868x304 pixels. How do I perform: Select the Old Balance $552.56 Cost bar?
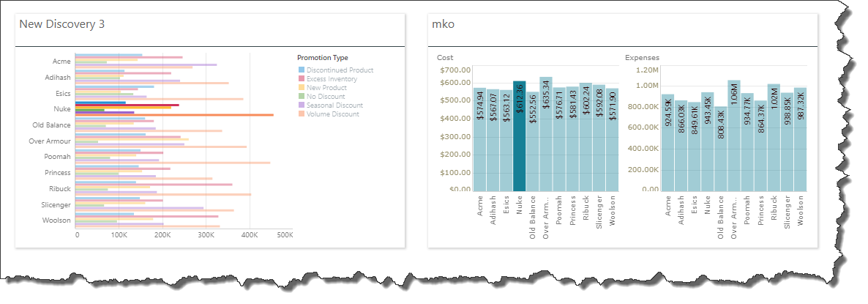tap(533, 142)
